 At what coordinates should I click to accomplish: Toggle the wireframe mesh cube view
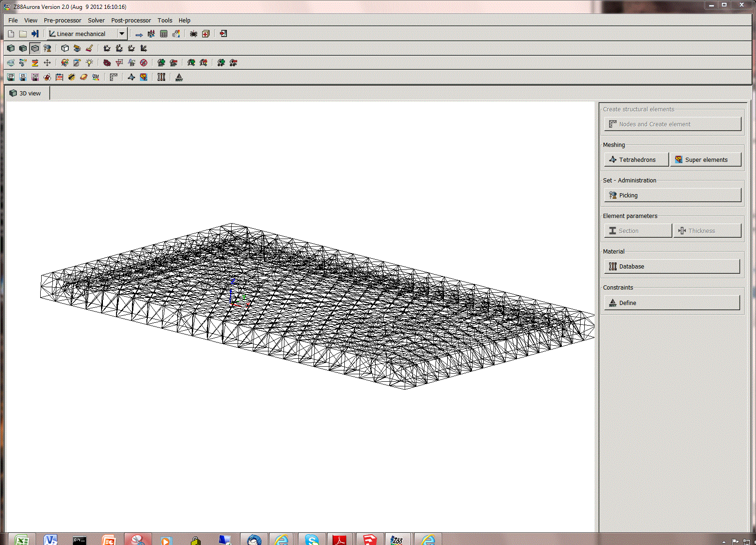[x=35, y=48]
